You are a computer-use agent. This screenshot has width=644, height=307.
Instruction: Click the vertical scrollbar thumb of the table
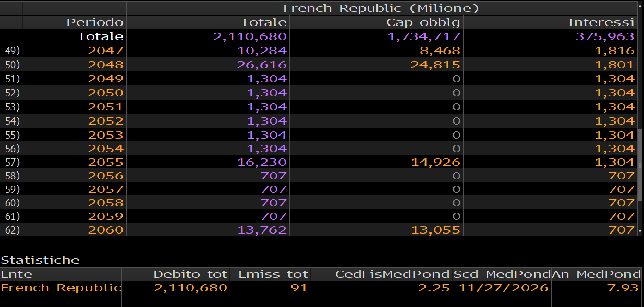(x=640, y=166)
